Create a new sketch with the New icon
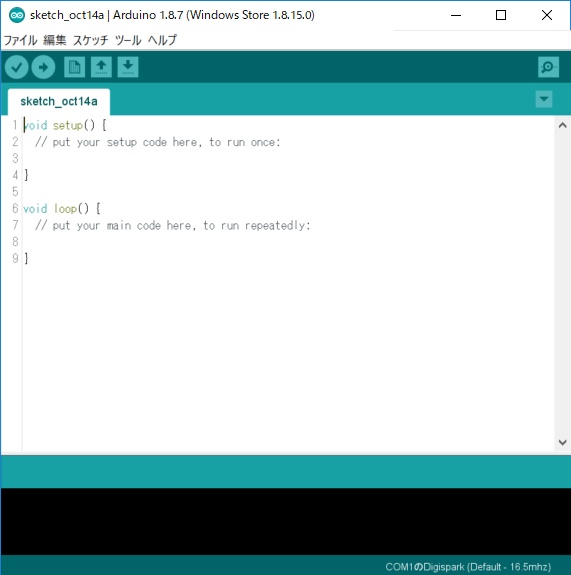This screenshot has height=575, width=571. (74, 67)
